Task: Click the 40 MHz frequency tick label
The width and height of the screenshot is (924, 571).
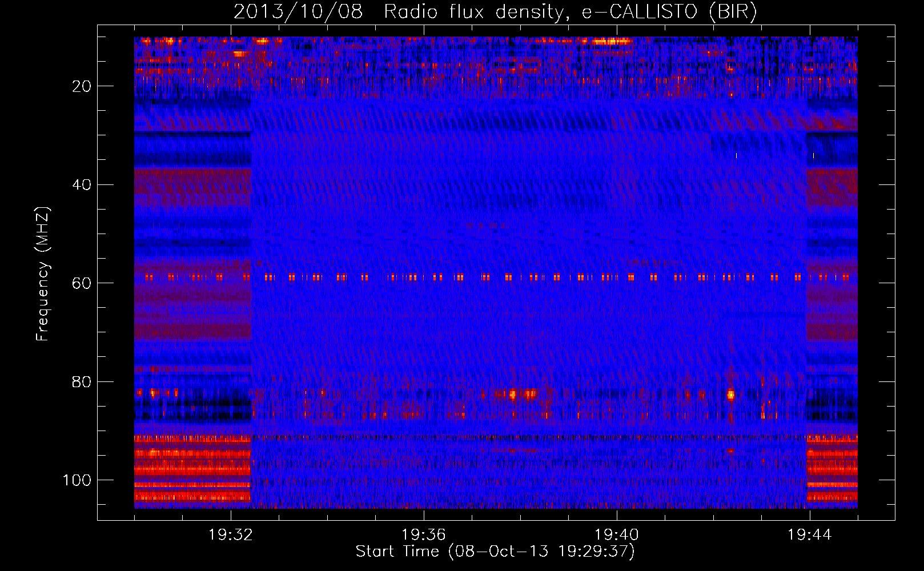Action: (82, 185)
